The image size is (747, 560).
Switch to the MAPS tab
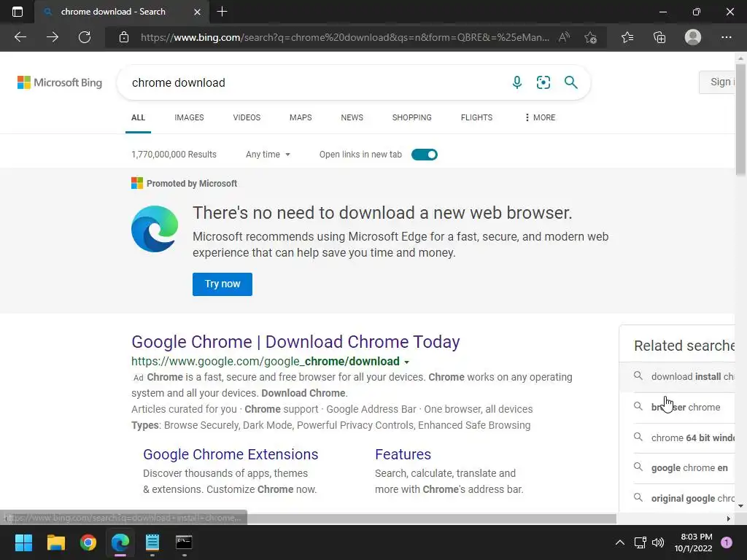click(x=301, y=117)
